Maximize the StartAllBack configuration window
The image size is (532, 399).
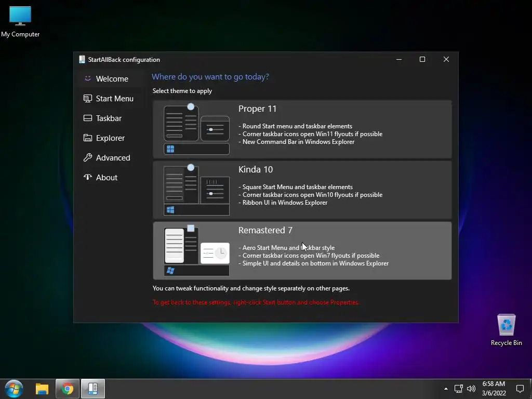(422, 59)
